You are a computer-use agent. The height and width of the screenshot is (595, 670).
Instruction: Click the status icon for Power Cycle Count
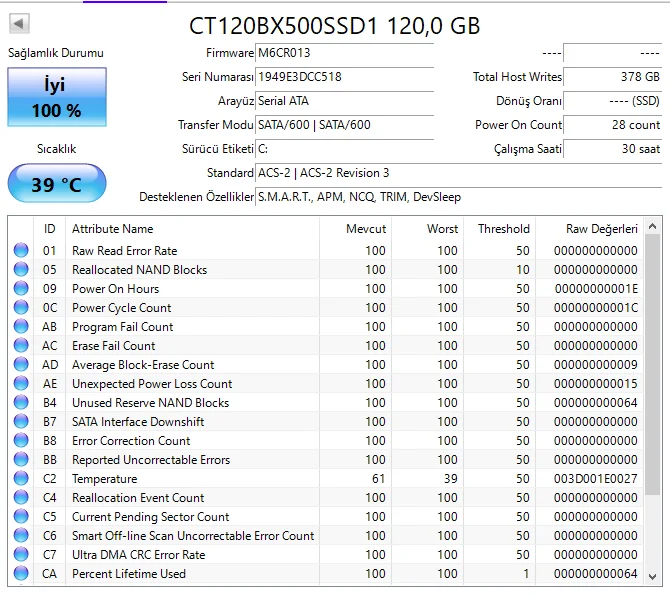pyautogui.click(x=21, y=307)
